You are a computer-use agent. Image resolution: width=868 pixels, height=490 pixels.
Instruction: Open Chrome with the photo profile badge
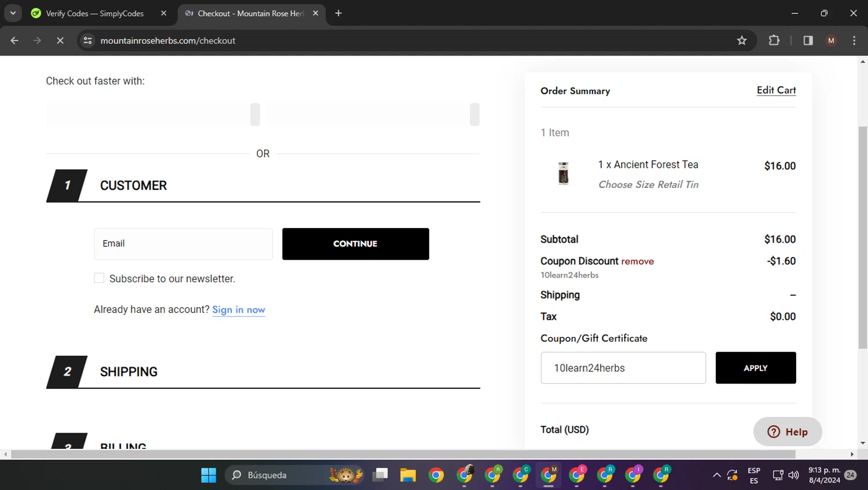(x=465, y=475)
